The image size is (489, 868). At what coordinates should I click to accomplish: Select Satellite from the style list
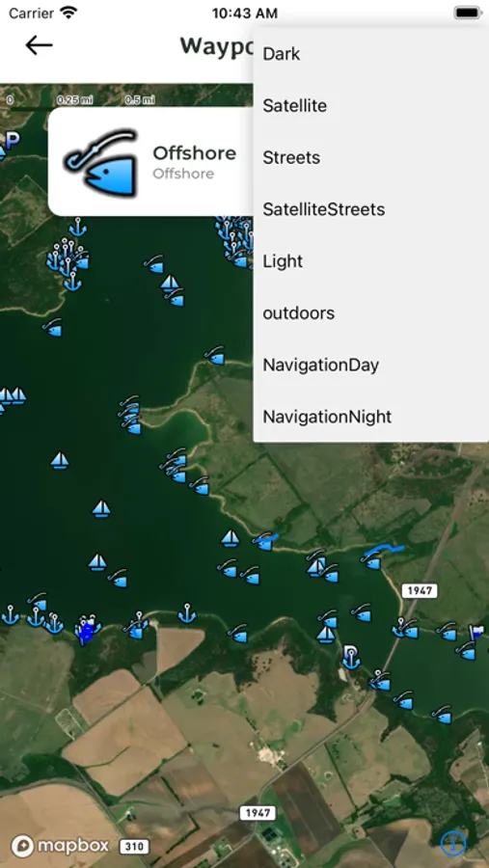click(371, 106)
